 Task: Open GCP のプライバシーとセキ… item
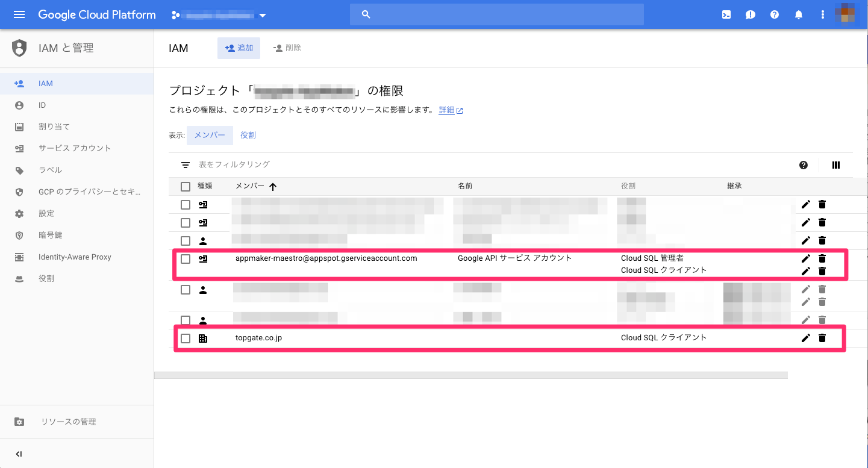(77, 192)
